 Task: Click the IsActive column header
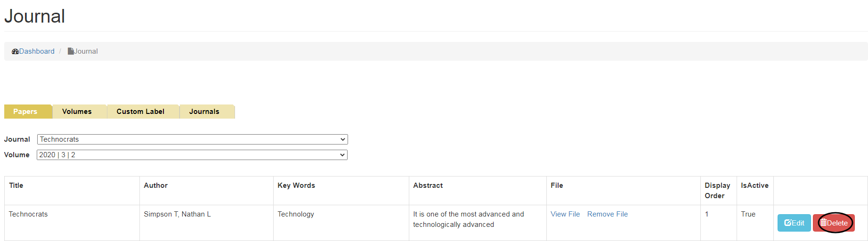tap(754, 185)
